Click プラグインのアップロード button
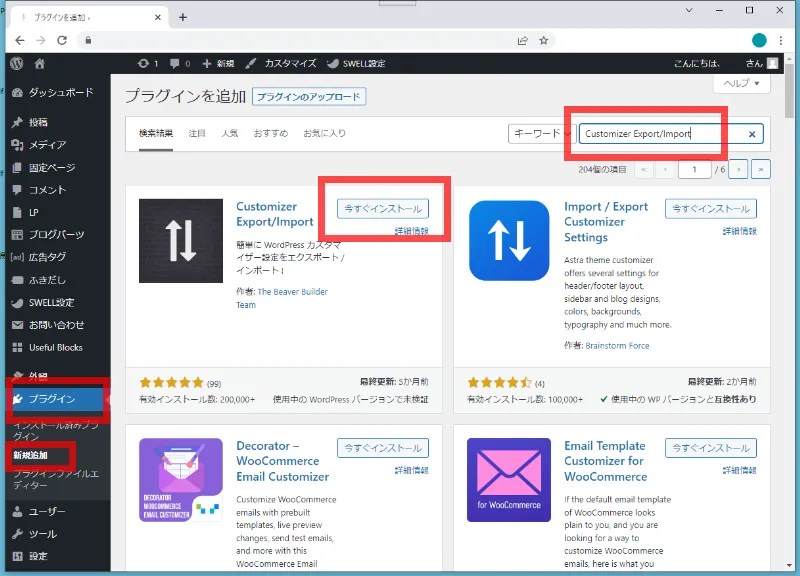 click(309, 96)
